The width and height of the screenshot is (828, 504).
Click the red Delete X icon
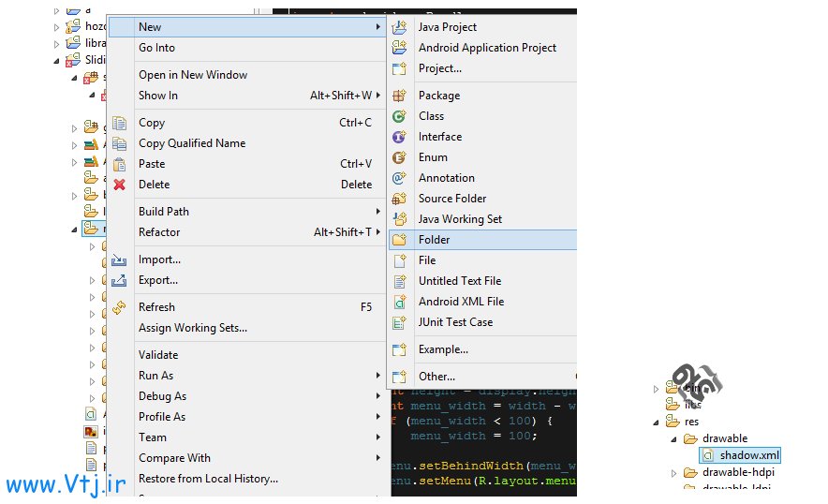coord(119,185)
